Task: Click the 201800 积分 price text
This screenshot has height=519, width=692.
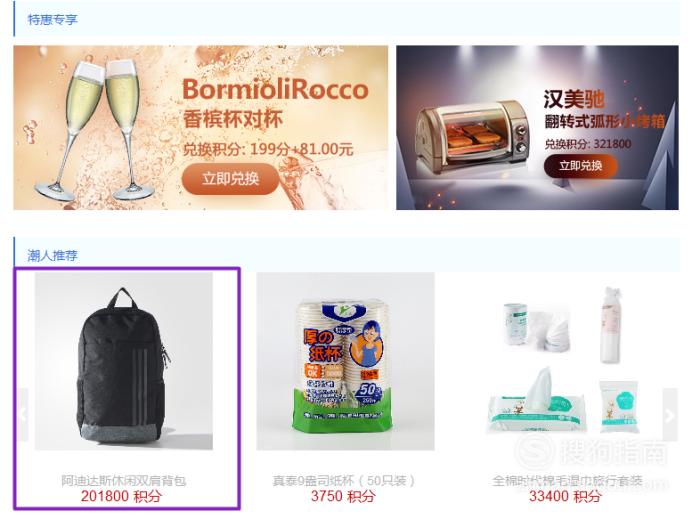Action: tap(121, 496)
